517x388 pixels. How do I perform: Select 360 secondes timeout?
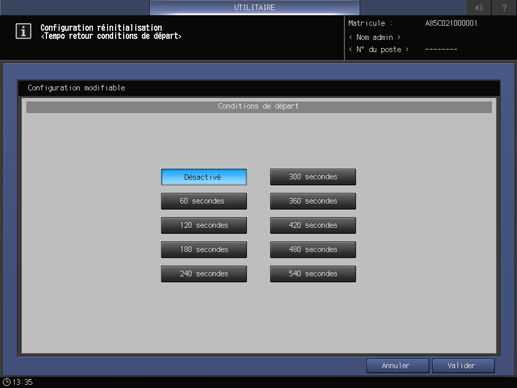tap(313, 201)
